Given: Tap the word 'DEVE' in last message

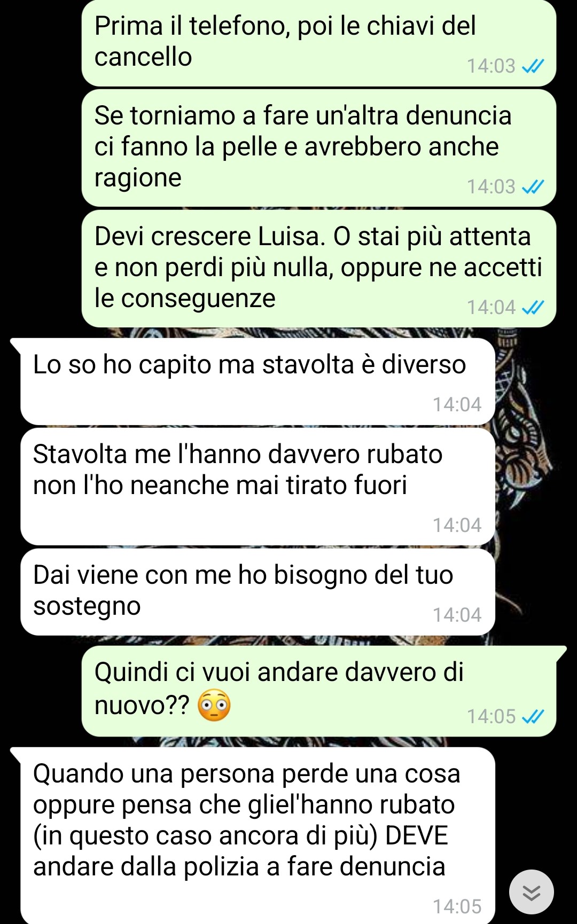Looking at the screenshot, I should click(x=417, y=836).
